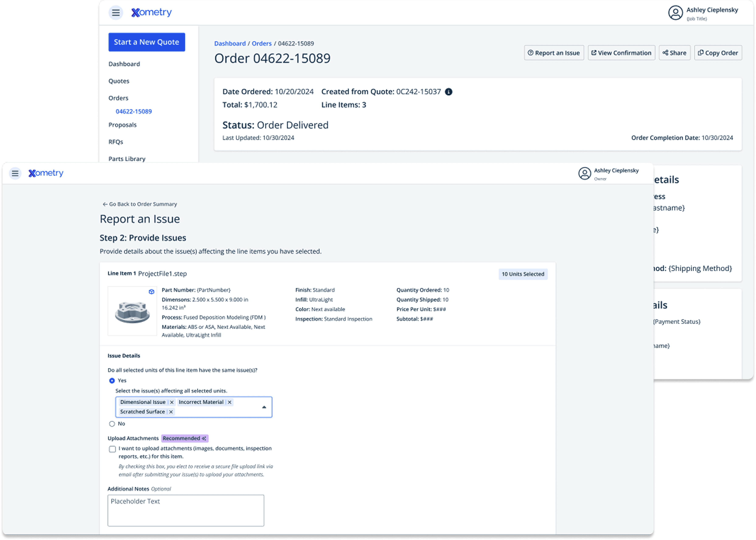Remove the Dimensional Issue tag
The height and width of the screenshot is (540, 756).
172,402
